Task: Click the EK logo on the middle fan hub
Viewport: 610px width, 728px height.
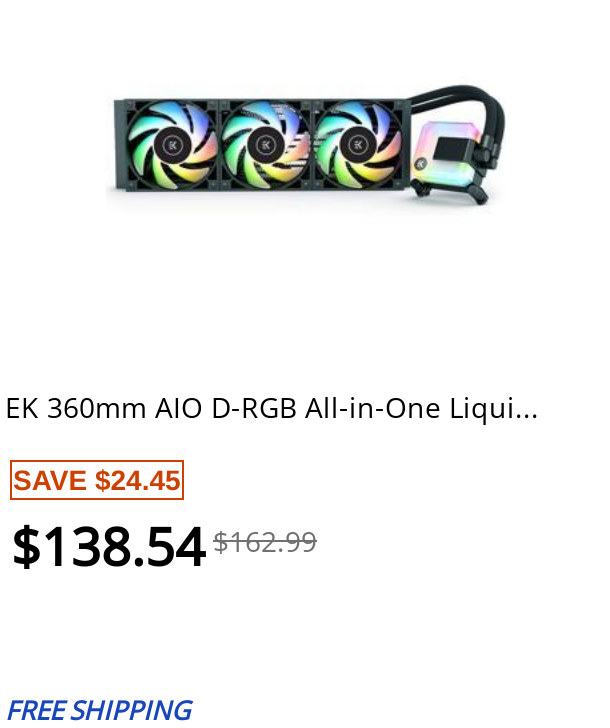Action: [265, 145]
